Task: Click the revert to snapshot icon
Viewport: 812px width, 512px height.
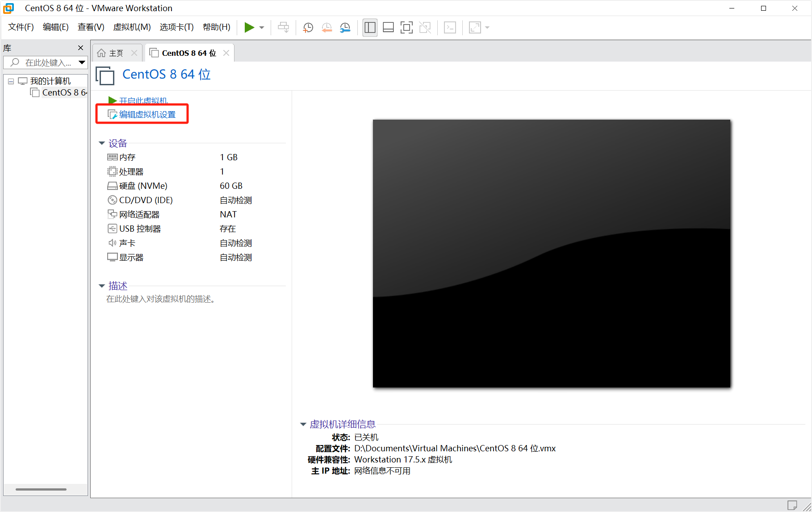Action: pyautogui.click(x=326, y=27)
